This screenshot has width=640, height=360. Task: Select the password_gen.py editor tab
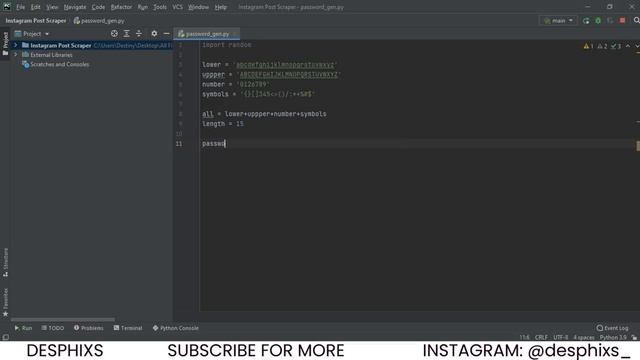tap(207, 34)
